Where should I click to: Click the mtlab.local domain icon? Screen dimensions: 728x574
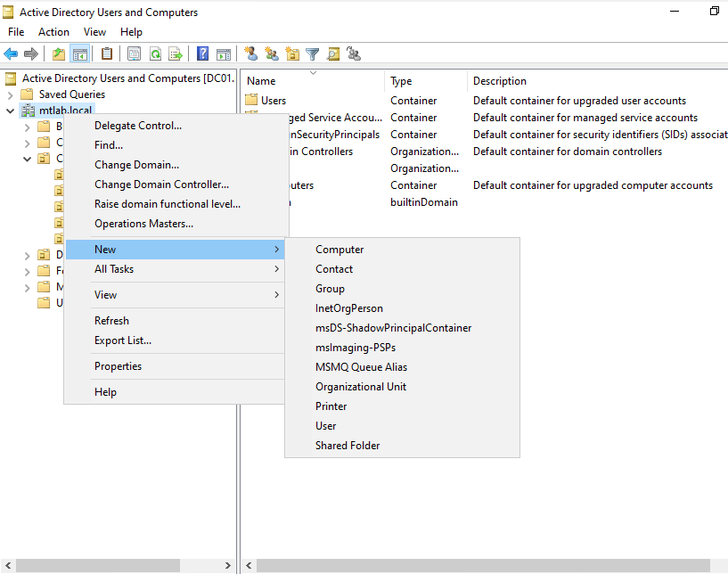pos(29,111)
